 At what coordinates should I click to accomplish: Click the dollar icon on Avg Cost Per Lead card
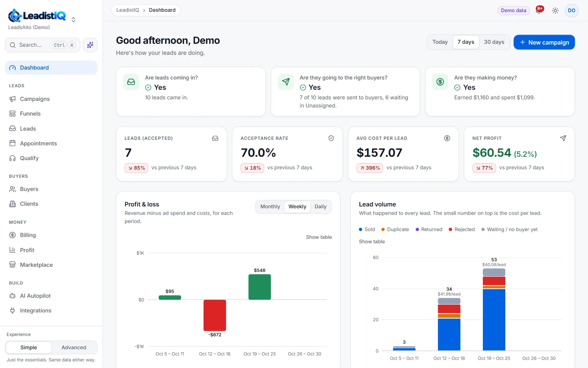pyautogui.click(x=447, y=138)
